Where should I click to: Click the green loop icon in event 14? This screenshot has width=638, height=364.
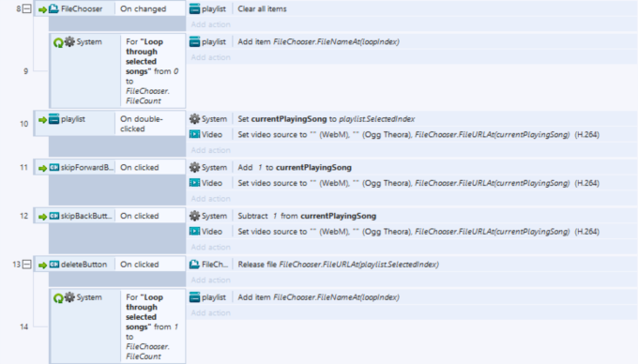pos(58,298)
